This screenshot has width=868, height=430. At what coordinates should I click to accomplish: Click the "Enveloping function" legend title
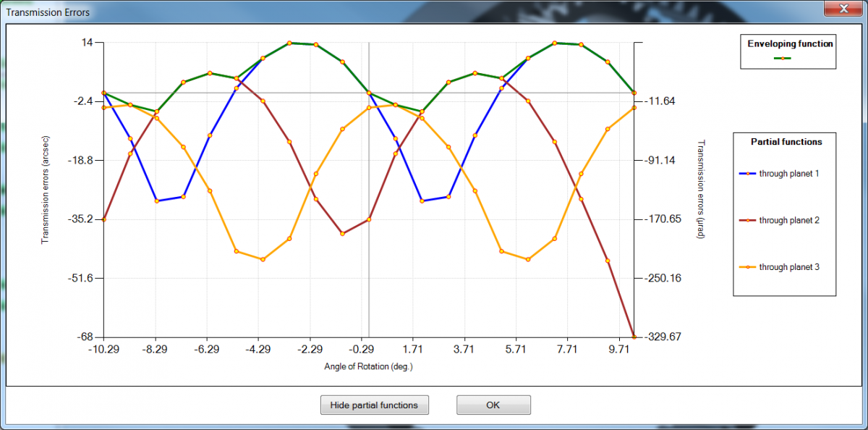point(790,43)
